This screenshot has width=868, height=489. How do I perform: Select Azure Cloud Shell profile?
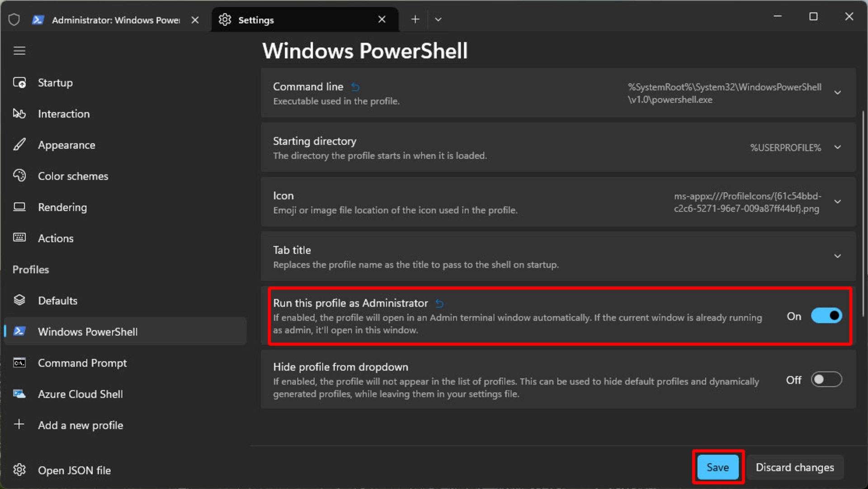125,394
